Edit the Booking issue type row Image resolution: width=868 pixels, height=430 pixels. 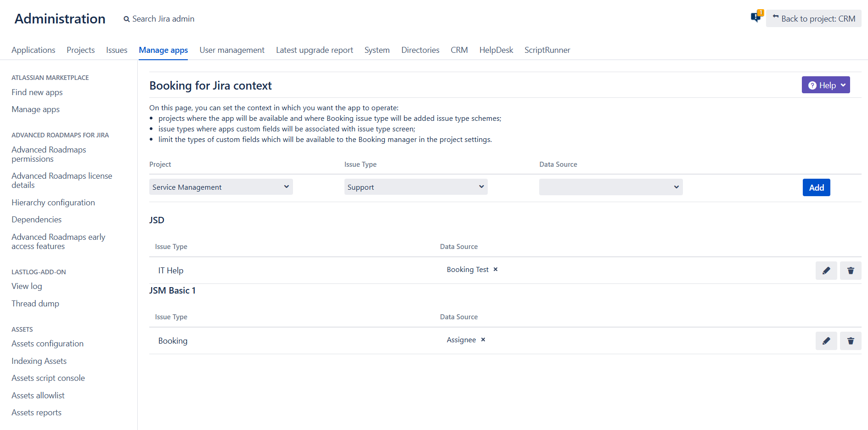[x=826, y=341]
